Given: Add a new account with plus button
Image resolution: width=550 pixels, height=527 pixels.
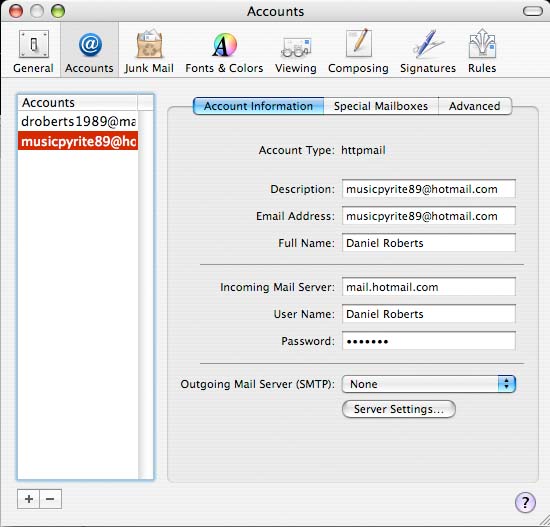Looking at the screenshot, I should pyautogui.click(x=28, y=499).
